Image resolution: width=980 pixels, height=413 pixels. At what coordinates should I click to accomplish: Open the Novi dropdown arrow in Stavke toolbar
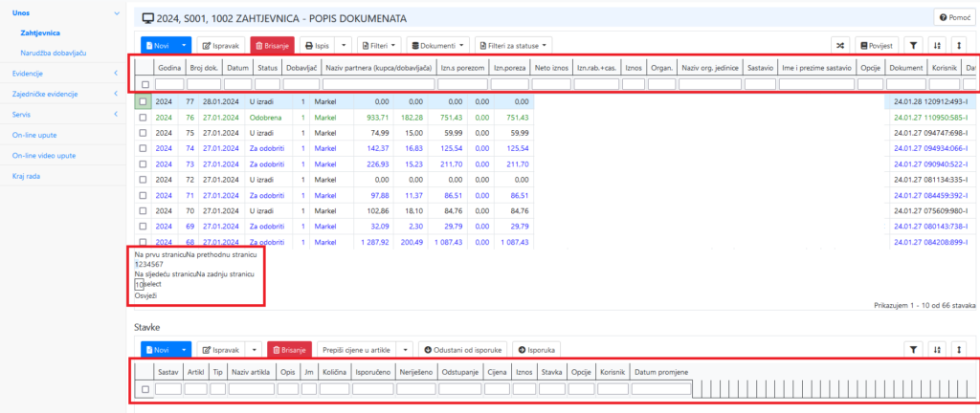click(183, 349)
